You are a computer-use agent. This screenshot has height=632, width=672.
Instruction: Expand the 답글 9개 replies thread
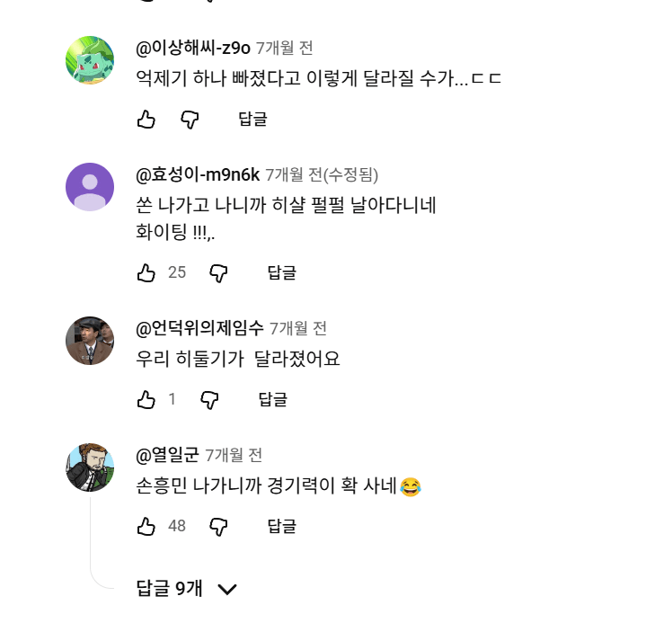(x=169, y=589)
